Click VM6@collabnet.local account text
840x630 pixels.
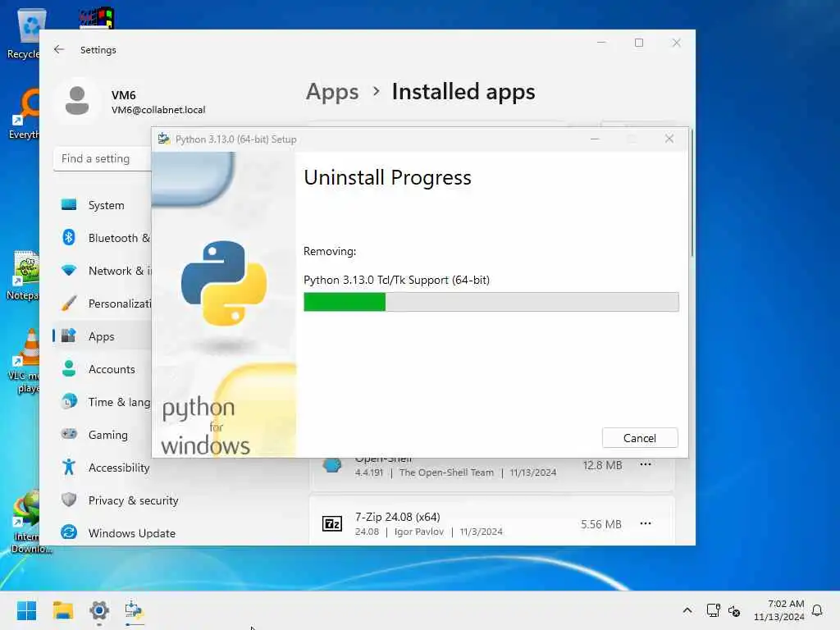158,110
